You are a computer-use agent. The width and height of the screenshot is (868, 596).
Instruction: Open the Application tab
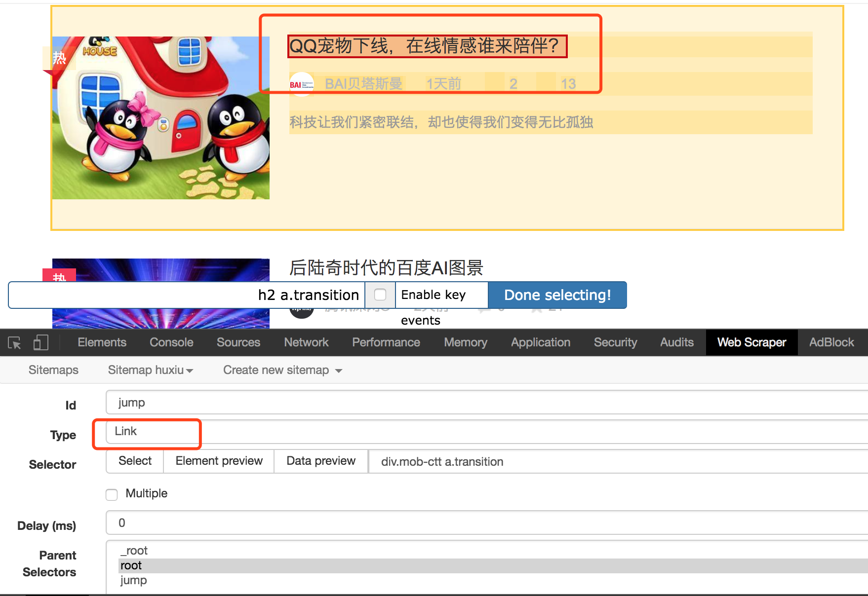[x=541, y=342]
